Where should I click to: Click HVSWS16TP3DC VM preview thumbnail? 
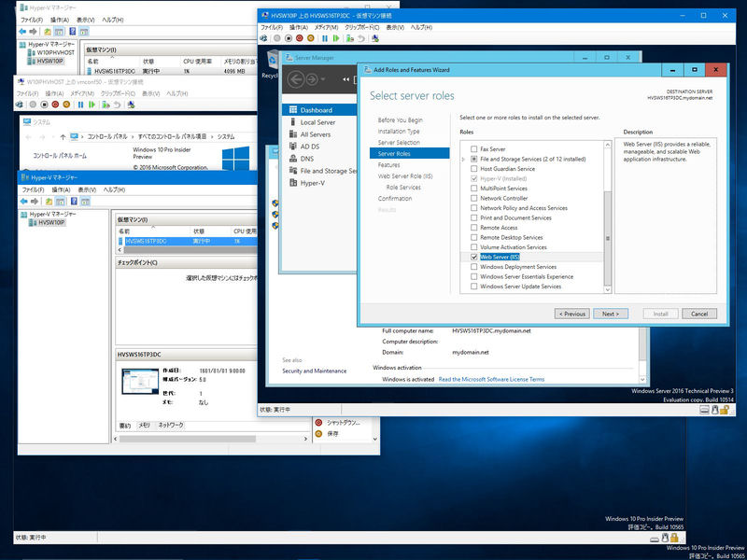click(140, 382)
